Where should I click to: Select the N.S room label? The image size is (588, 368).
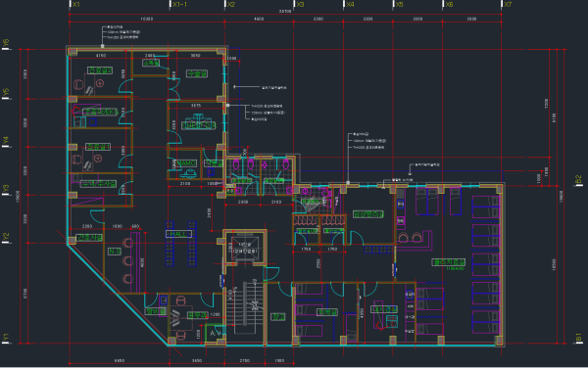click(x=115, y=252)
